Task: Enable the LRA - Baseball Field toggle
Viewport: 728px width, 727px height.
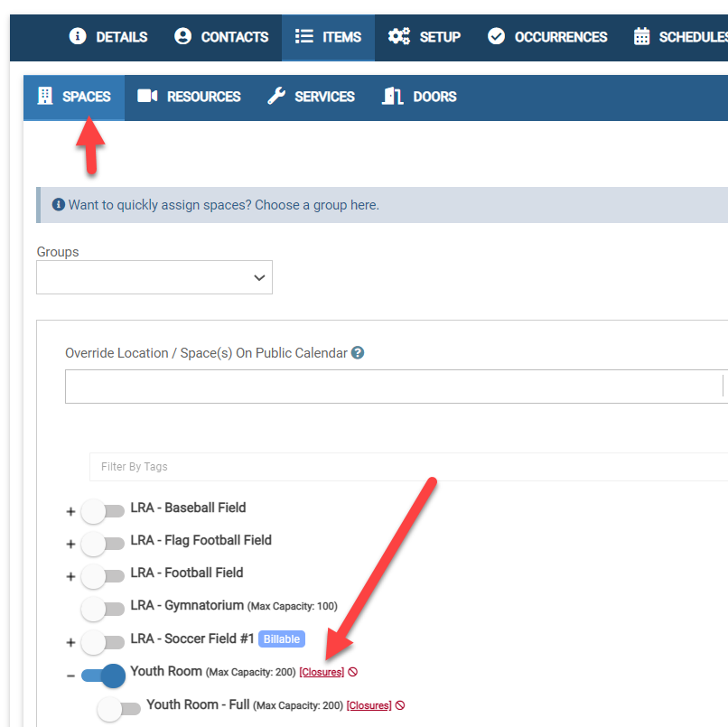Action: click(102, 512)
